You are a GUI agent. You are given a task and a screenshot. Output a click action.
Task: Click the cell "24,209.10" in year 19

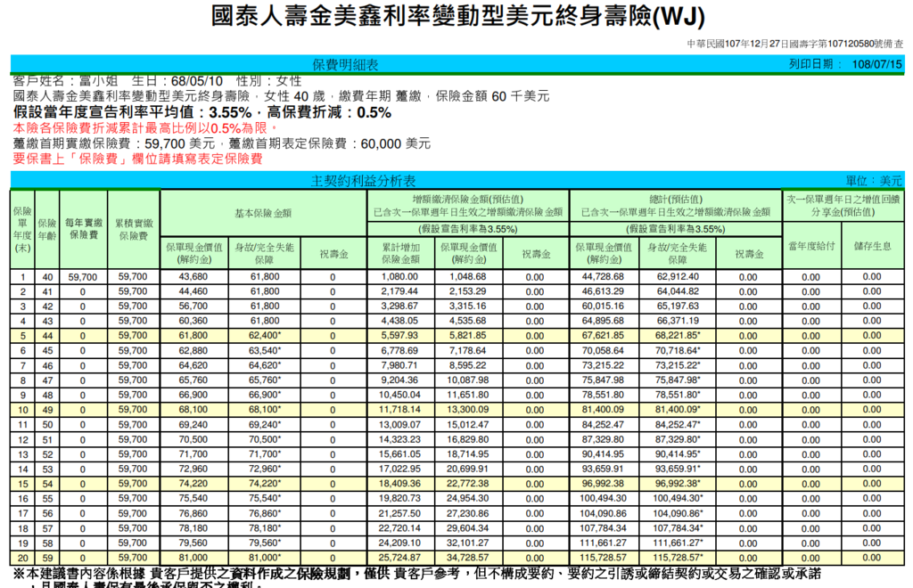[399, 543]
